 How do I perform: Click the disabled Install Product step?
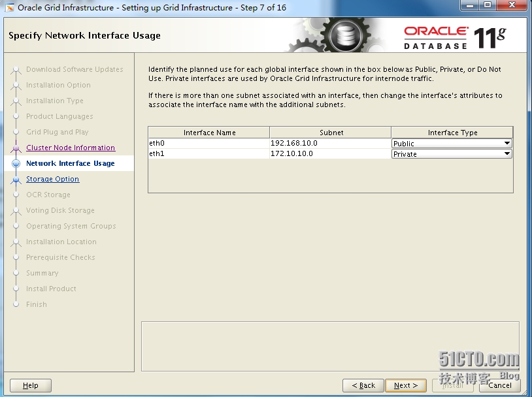pyautogui.click(x=51, y=289)
